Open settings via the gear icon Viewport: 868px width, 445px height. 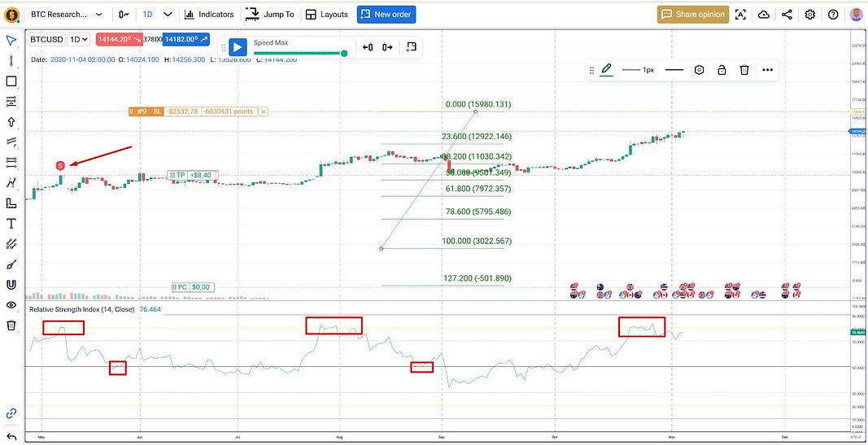tap(810, 15)
